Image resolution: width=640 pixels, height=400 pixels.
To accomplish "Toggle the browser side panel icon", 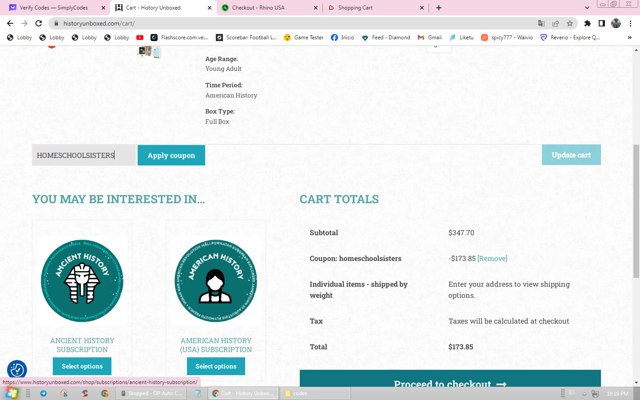I will [602, 23].
